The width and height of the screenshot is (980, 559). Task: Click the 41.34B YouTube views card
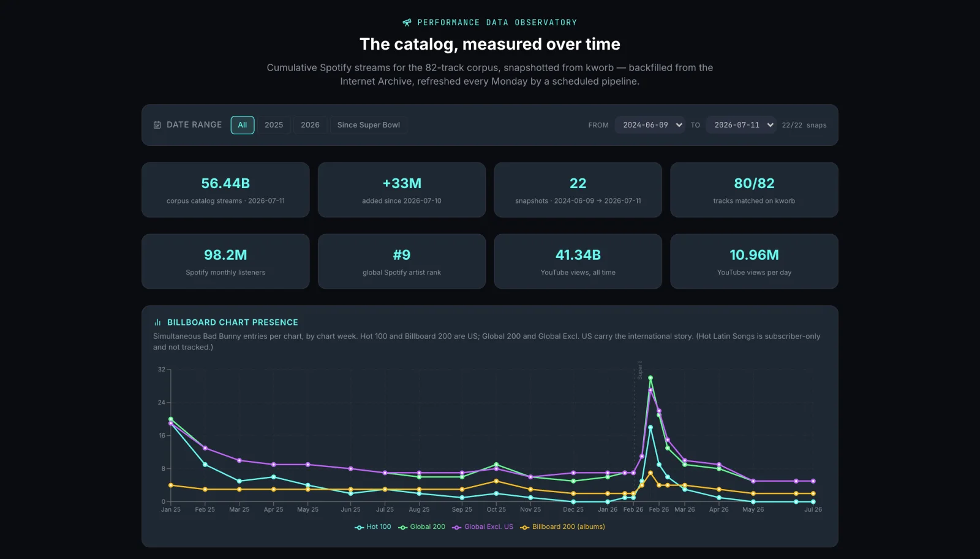click(x=578, y=261)
